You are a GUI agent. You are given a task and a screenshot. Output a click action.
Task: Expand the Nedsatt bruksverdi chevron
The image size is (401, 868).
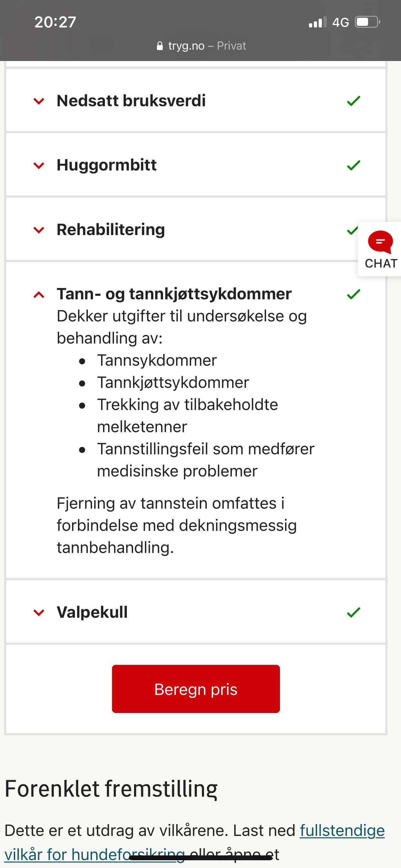(x=39, y=101)
